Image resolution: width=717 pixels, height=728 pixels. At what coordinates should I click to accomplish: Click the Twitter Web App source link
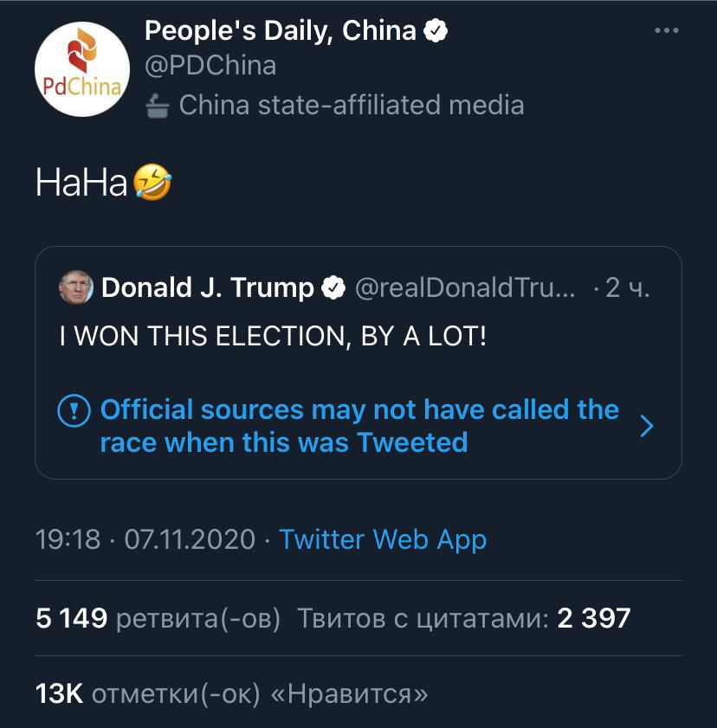pyautogui.click(x=383, y=539)
